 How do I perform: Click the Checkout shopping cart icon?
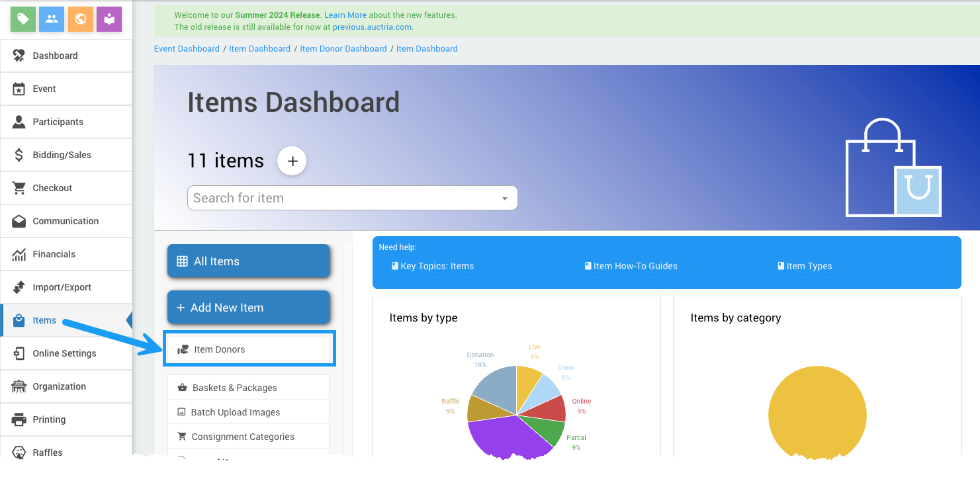pyautogui.click(x=19, y=188)
